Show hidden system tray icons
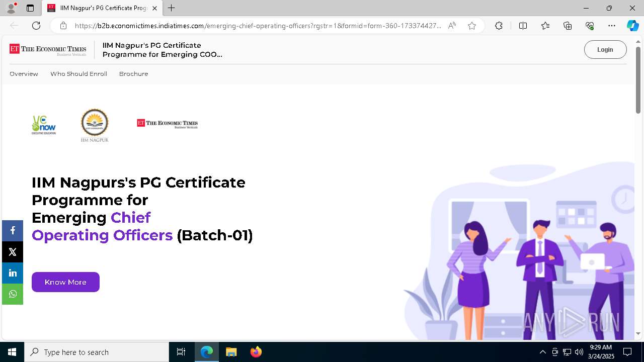This screenshot has height=362, width=644. point(542,352)
